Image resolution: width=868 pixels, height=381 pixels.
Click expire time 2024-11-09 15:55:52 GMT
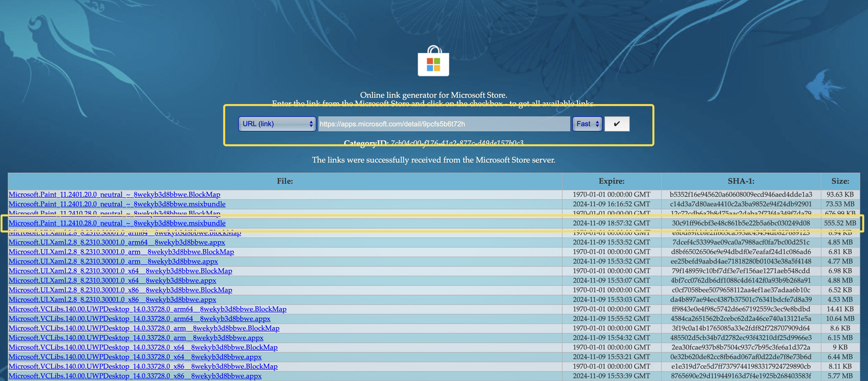[x=612, y=319]
